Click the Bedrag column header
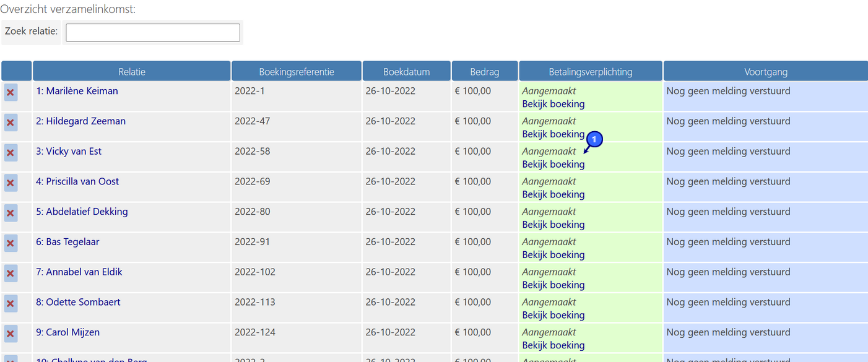The image size is (868, 362). (x=484, y=72)
